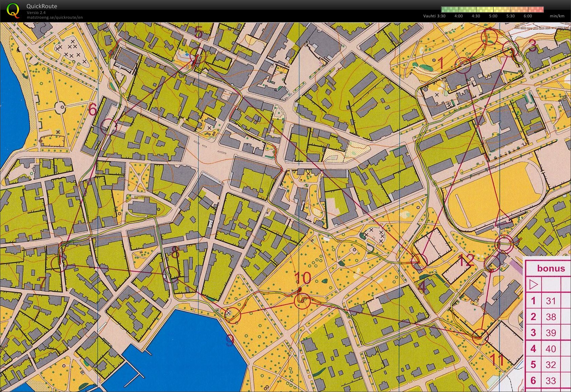571x392 pixels.
Task: Click control number 8 label on map
Action: (x=175, y=253)
